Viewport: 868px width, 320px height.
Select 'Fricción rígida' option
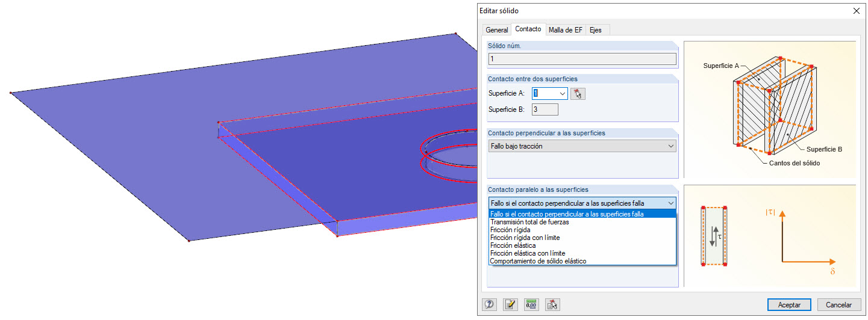coord(582,229)
